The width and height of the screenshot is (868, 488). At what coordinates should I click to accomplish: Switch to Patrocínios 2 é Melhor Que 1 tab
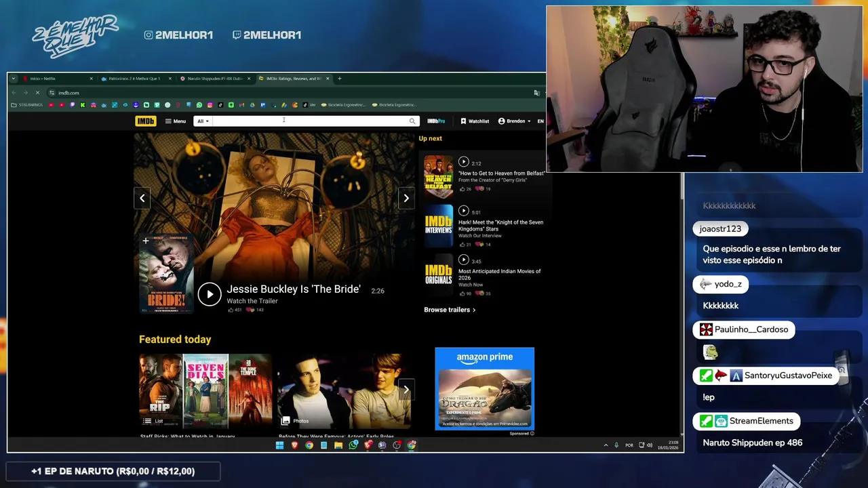click(x=136, y=79)
